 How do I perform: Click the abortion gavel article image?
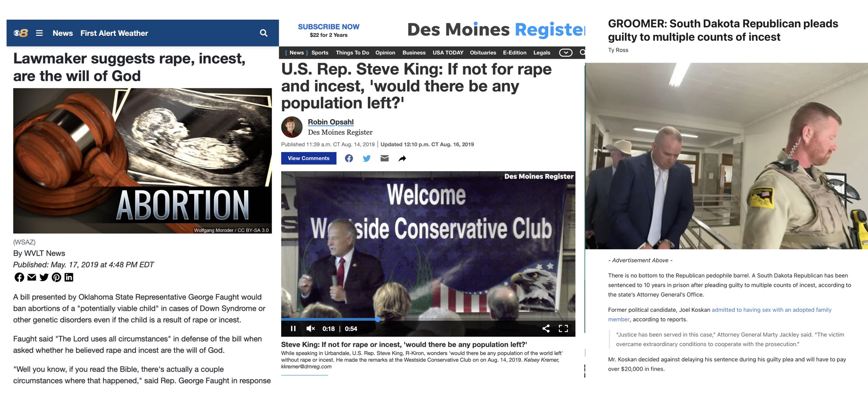tap(142, 161)
